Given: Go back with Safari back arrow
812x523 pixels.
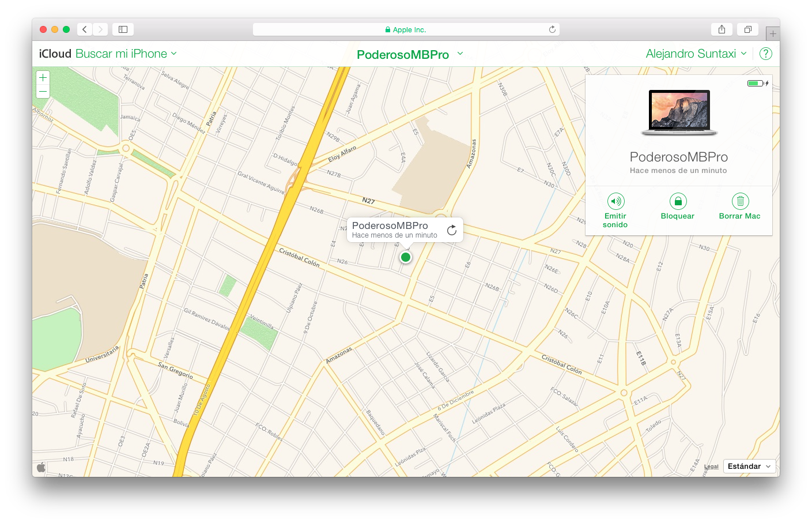Looking at the screenshot, I should (85, 29).
